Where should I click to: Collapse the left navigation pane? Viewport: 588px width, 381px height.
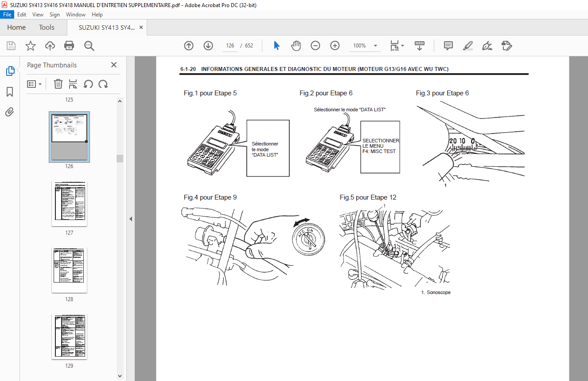tap(131, 219)
